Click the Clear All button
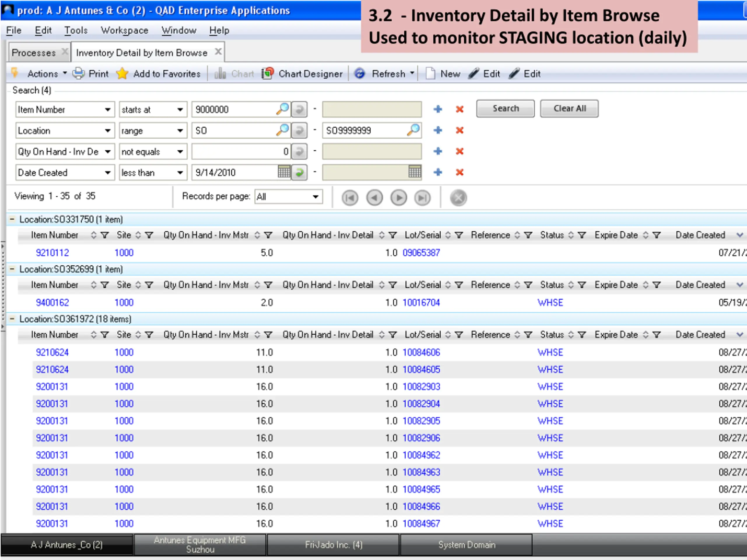Image resolution: width=747 pixels, height=560 pixels. pos(569,108)
